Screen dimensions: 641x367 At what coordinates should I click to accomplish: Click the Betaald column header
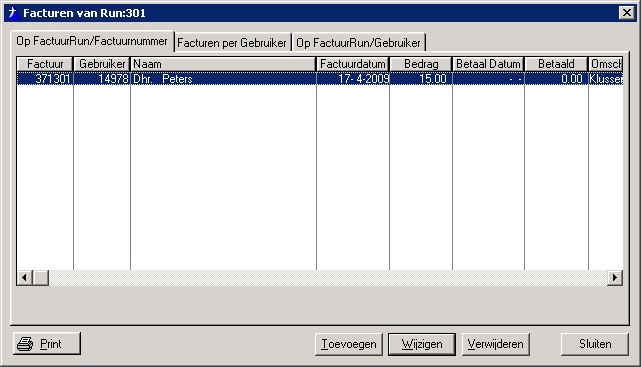coord(556,64)
